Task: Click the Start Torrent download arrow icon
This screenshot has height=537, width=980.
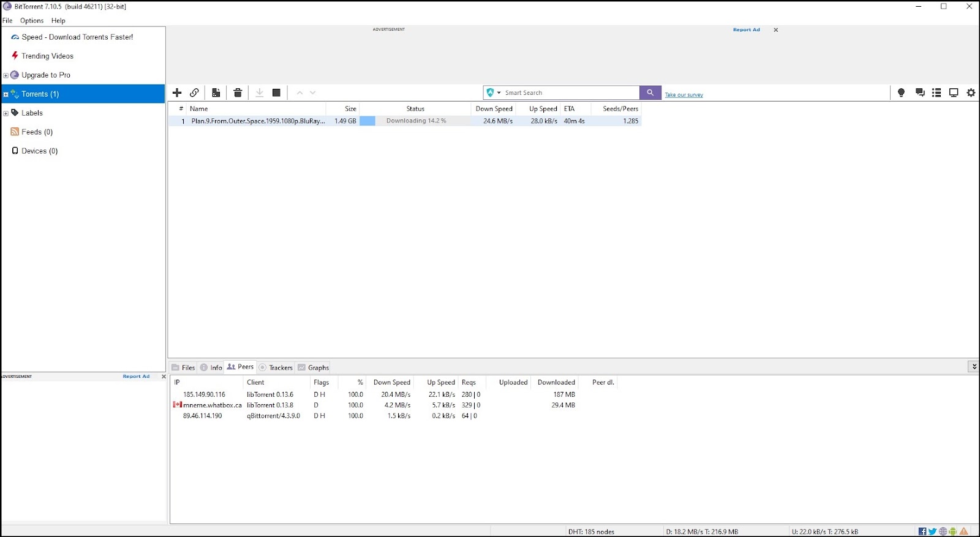Action: click(x=260, y=92)
